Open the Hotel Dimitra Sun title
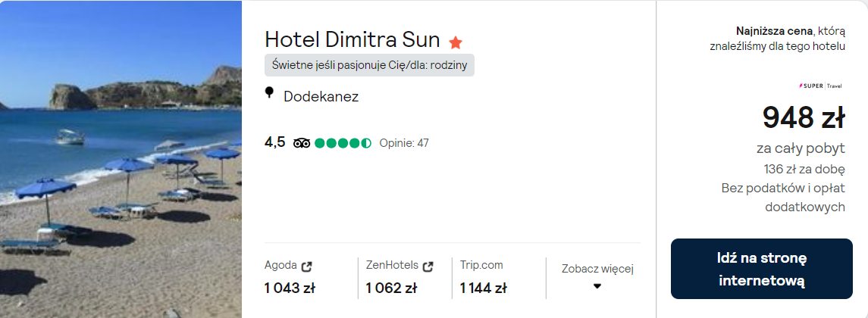 coord(353,39)
